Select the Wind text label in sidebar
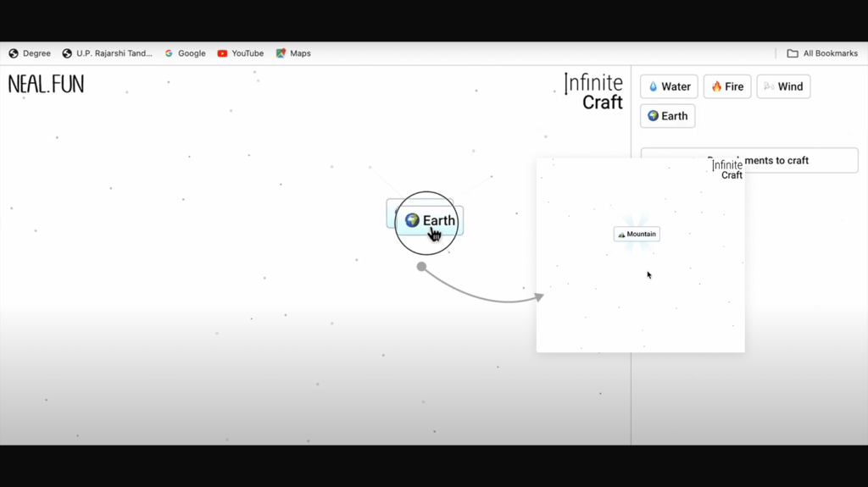The width and height of the screenshot is (868, 487). (x=790, y=86)
